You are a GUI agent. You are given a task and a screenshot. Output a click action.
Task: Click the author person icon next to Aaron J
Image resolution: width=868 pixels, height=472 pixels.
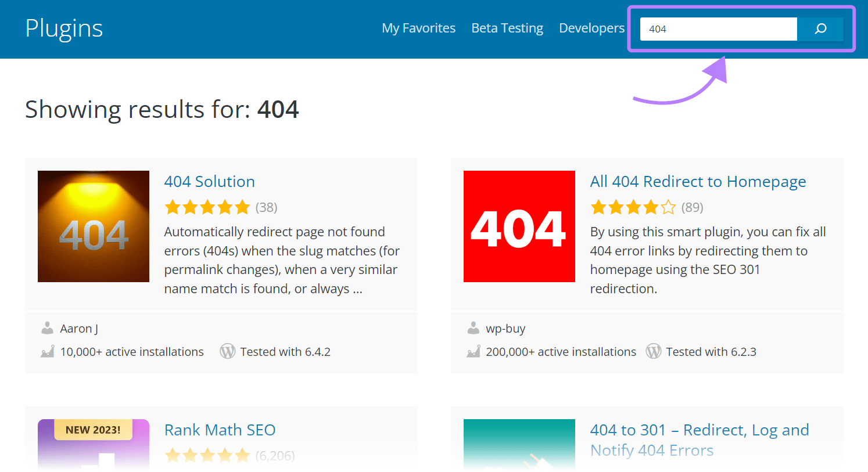coord(46,327)
